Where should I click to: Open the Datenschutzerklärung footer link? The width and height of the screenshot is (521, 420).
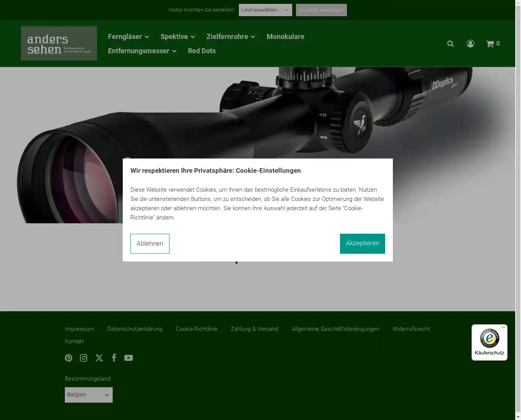click(x=135, y=329)
